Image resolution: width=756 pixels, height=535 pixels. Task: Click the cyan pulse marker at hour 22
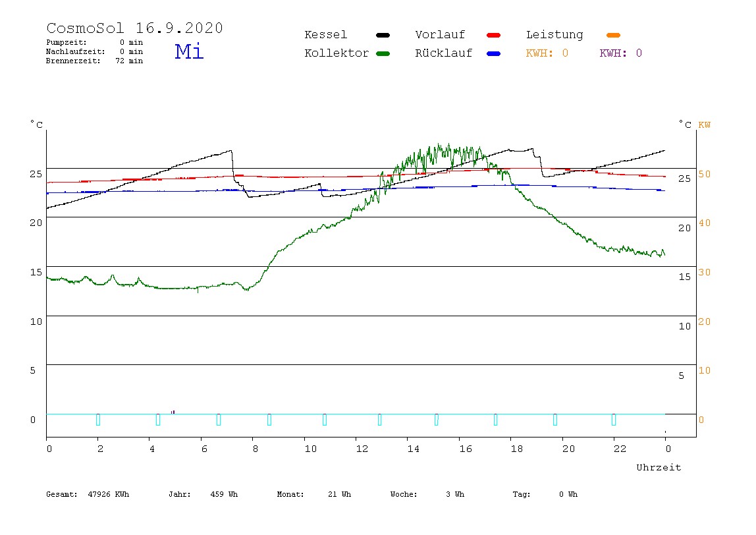click(x=613, y=419)
